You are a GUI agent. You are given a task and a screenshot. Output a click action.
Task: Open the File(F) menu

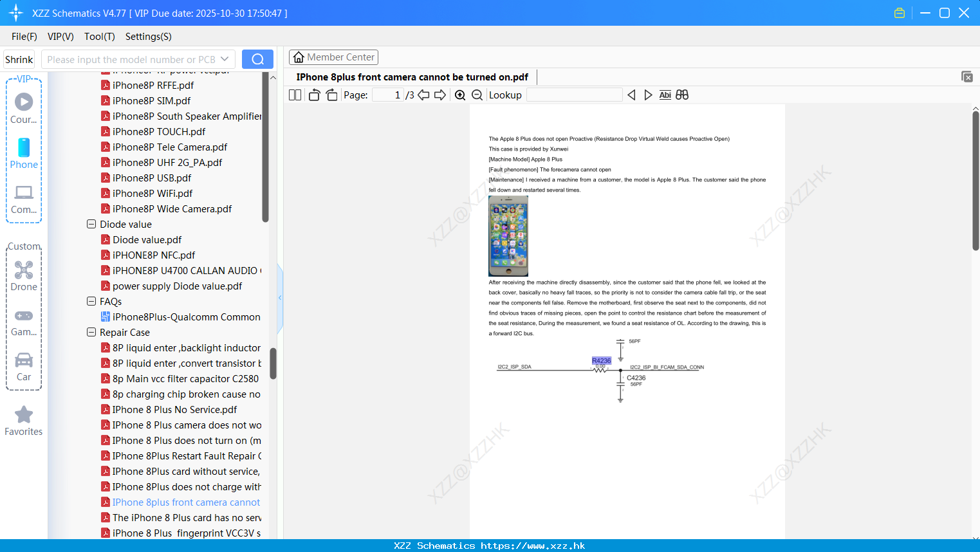[24, 37]
